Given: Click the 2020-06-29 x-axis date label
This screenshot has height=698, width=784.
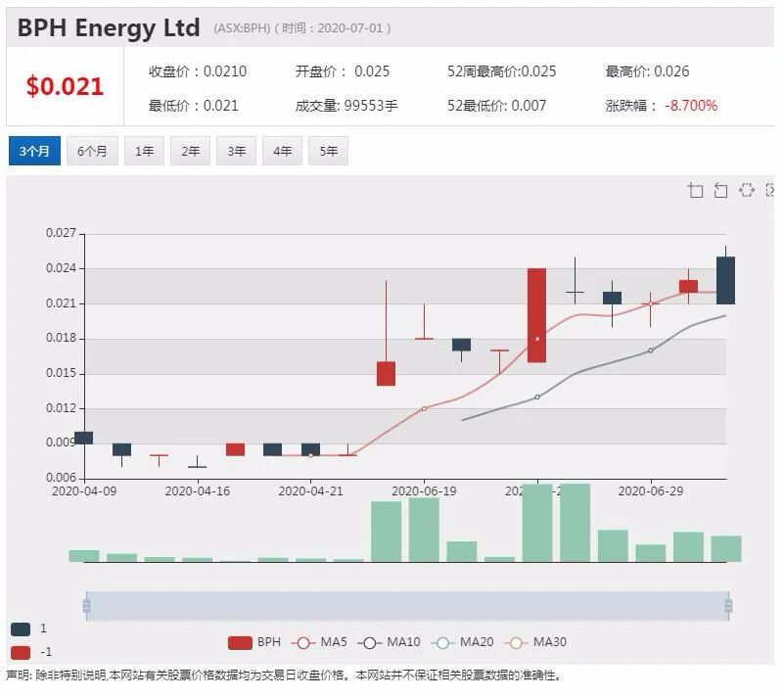Looking at the screenshot, I should [x=651, y=491].
